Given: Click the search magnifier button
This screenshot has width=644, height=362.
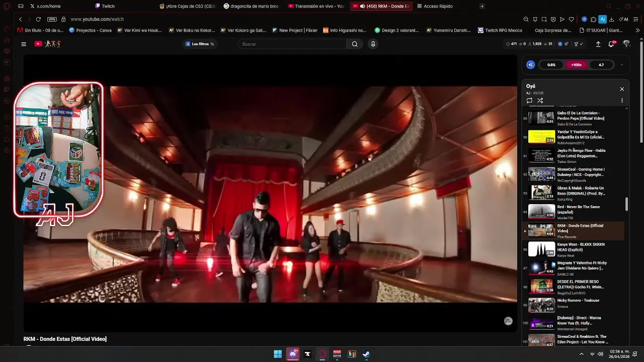Looking at the screenshot, I should pos(355,44).
